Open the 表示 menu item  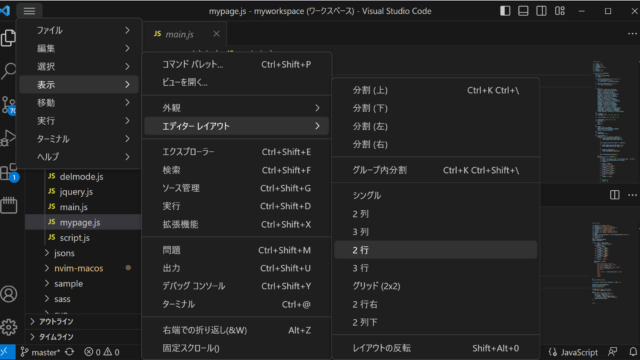[79, 84]
